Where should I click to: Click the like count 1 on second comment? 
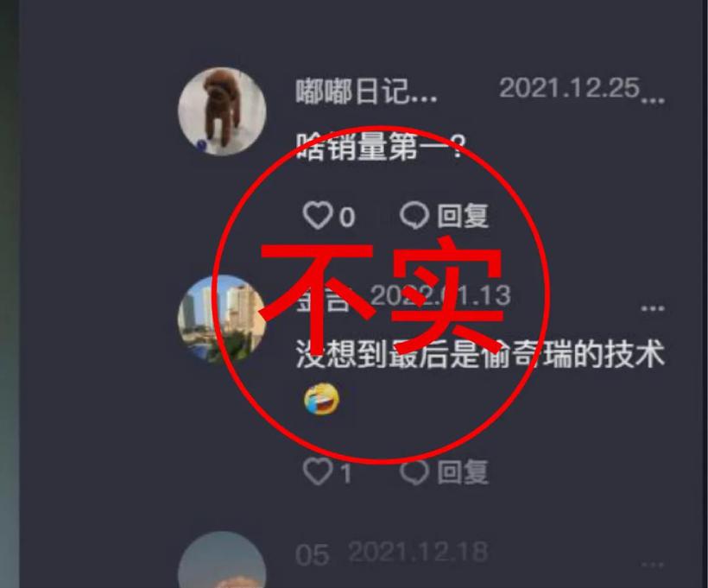[346, 473]
